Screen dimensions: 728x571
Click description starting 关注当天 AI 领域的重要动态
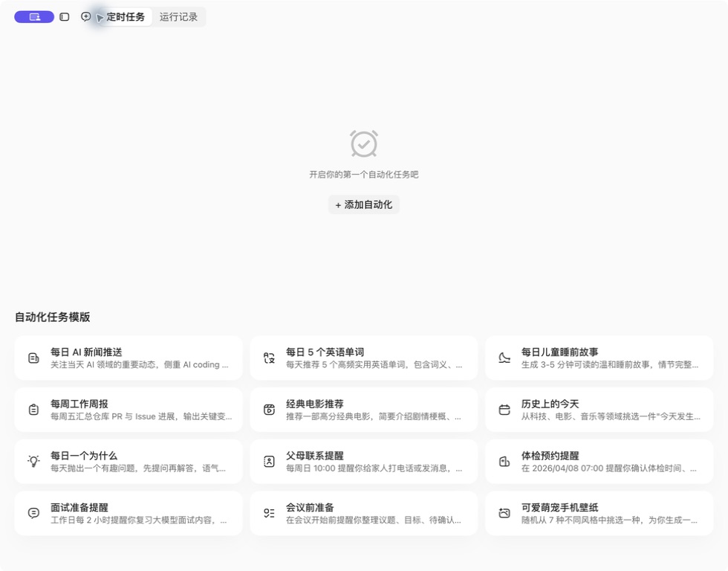point(140,365)
